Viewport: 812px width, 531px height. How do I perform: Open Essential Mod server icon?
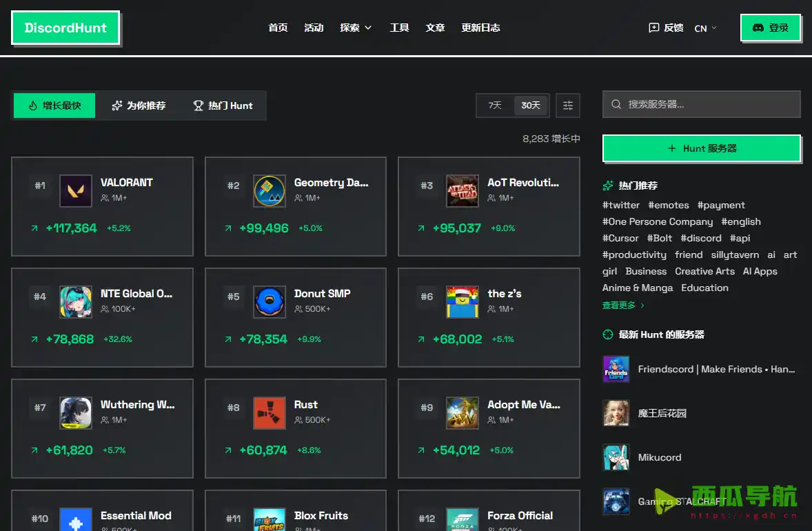76,519
